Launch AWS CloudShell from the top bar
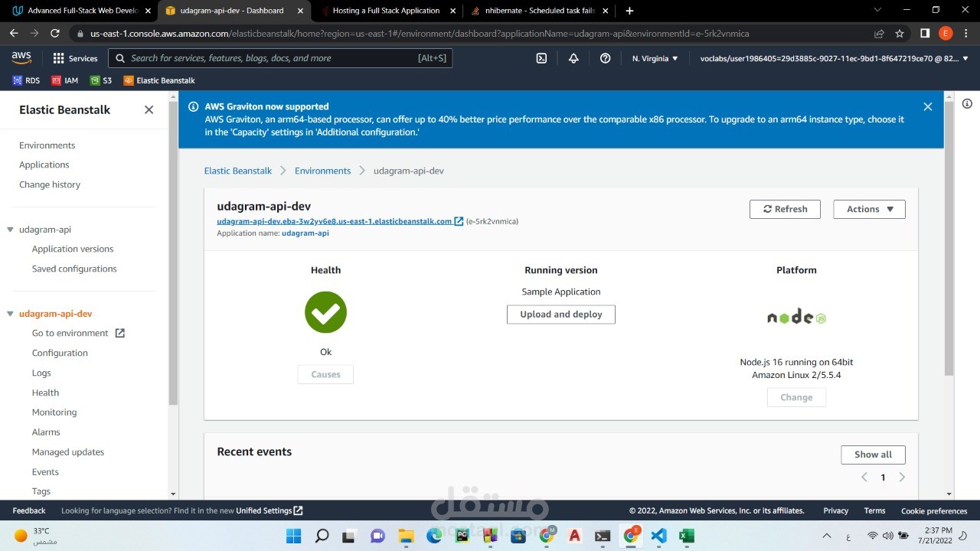Screen dimensions: 980x551 tap(541, 58)
